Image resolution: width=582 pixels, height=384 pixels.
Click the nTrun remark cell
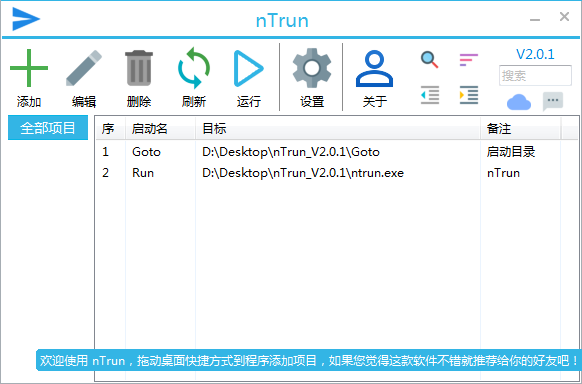(503, 173)
